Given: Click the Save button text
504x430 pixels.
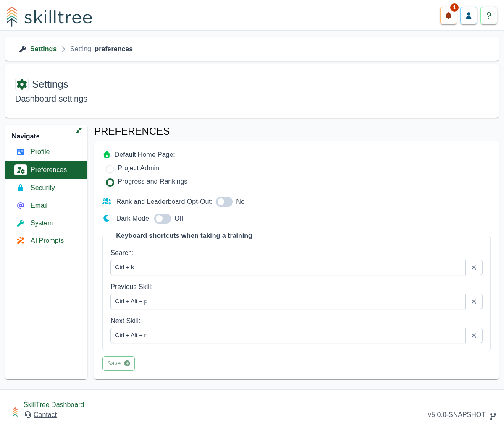Looking at the screenshot, I should tap(114, 363).
